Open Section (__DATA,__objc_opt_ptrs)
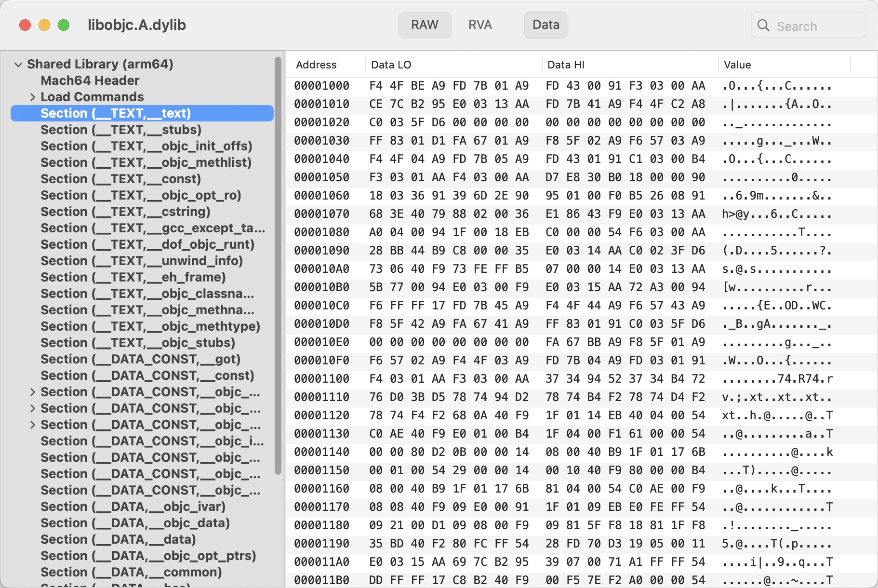 coord(148,556)
